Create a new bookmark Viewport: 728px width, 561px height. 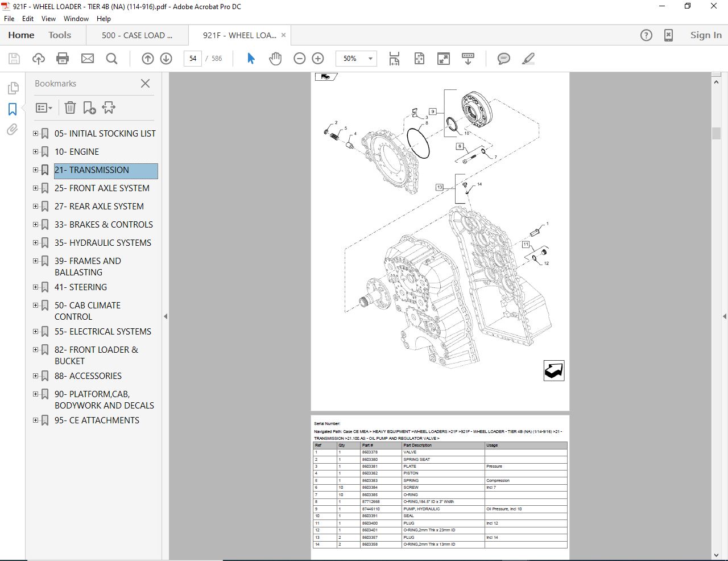[x=89, y=108]
